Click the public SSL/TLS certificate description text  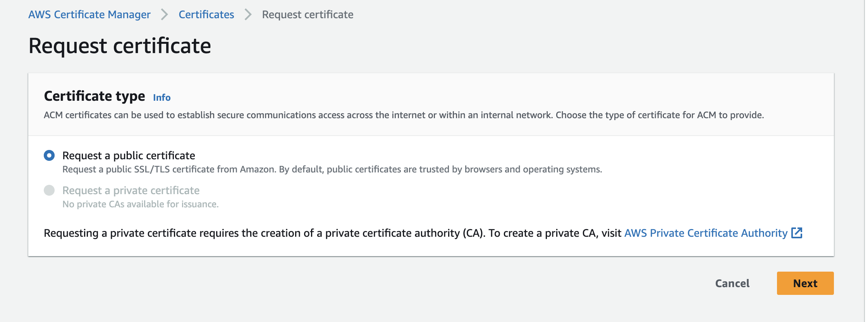pos(332,169)
